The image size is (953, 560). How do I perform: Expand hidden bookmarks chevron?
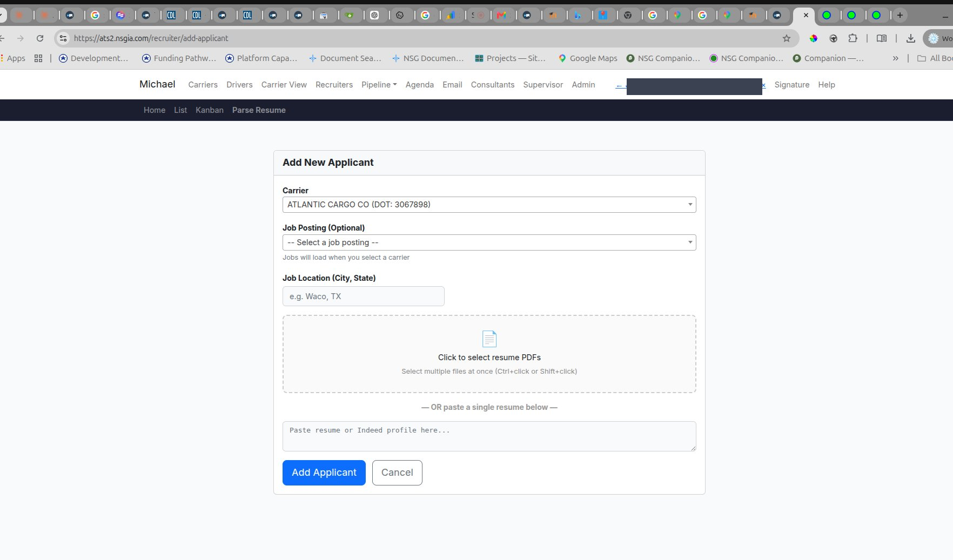(x=895, y=58)
